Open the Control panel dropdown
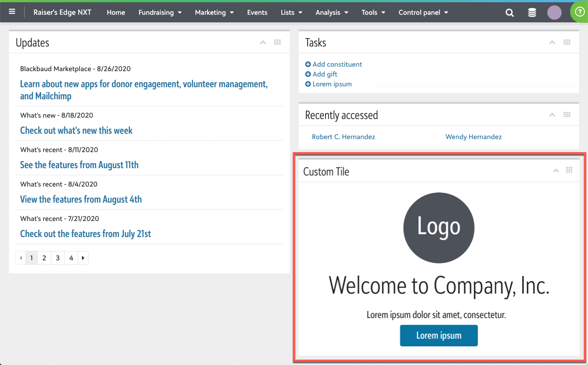The height and width of the screenshot is (365, 588). pyautogui.click(x=423, y=13)
